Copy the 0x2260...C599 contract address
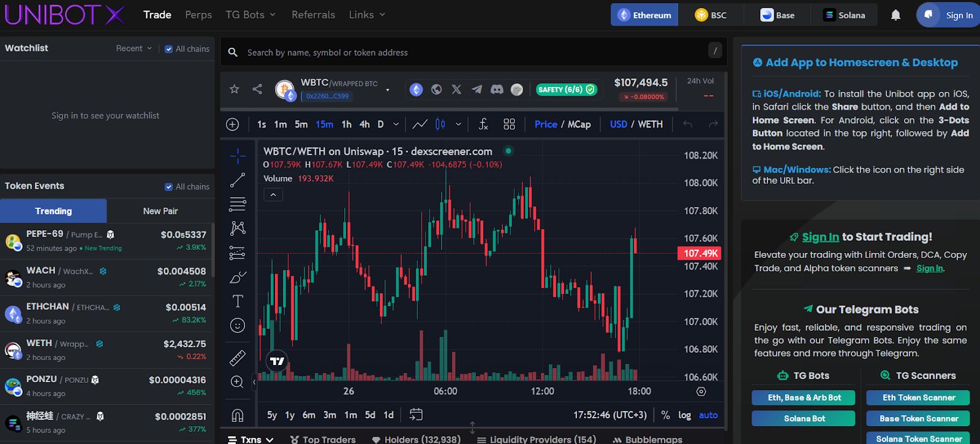 [326, 96]
